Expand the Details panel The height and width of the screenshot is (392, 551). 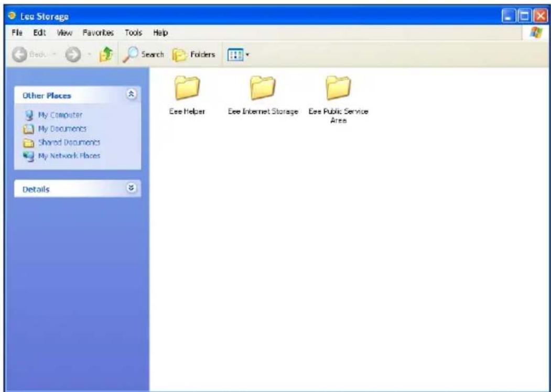(132, 188)
